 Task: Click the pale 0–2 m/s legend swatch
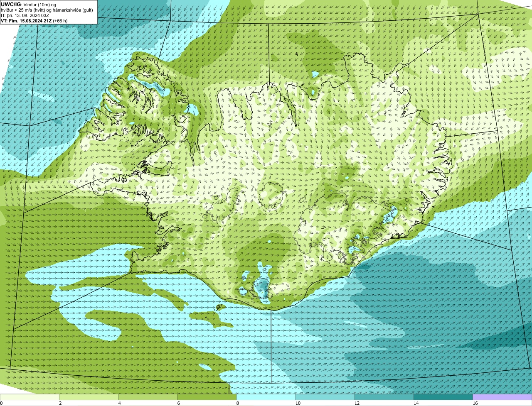(x=30, y=397)
